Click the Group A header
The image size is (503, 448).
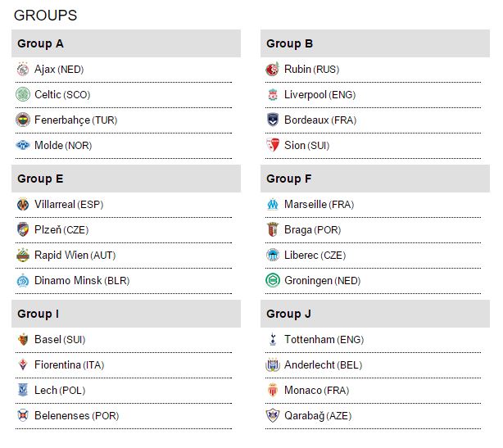click(x=126, y=43)
